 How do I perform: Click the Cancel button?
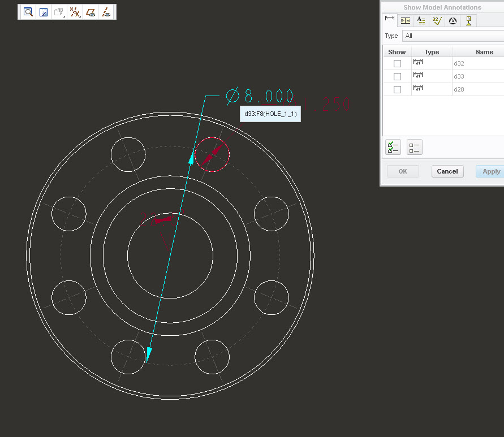pyautogui.click(x=447, y=171)
